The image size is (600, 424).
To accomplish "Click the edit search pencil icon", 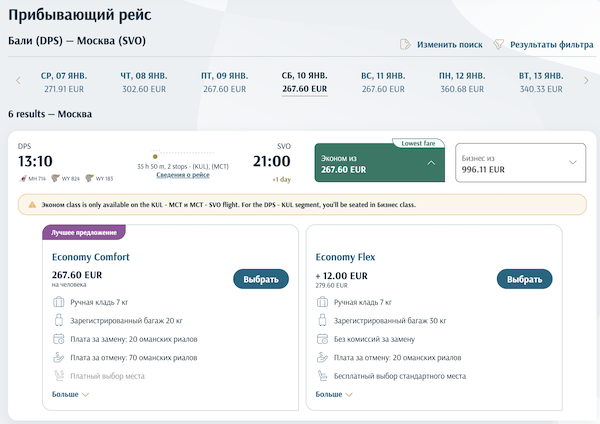I will 405,44.
